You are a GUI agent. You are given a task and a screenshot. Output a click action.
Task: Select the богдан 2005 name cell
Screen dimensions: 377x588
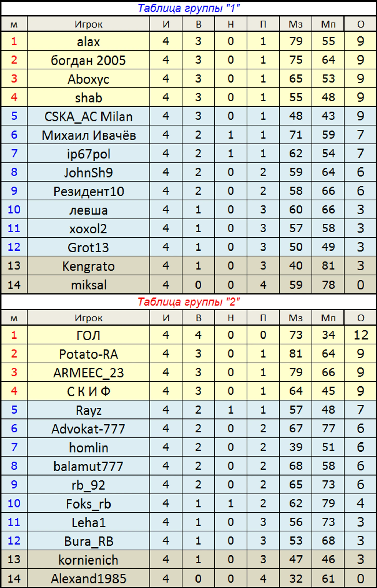click(88, 60)
